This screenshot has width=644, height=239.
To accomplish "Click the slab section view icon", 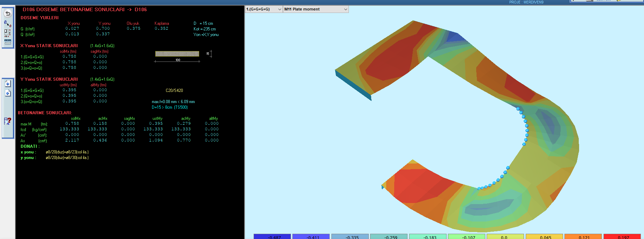I will [7, 42].
